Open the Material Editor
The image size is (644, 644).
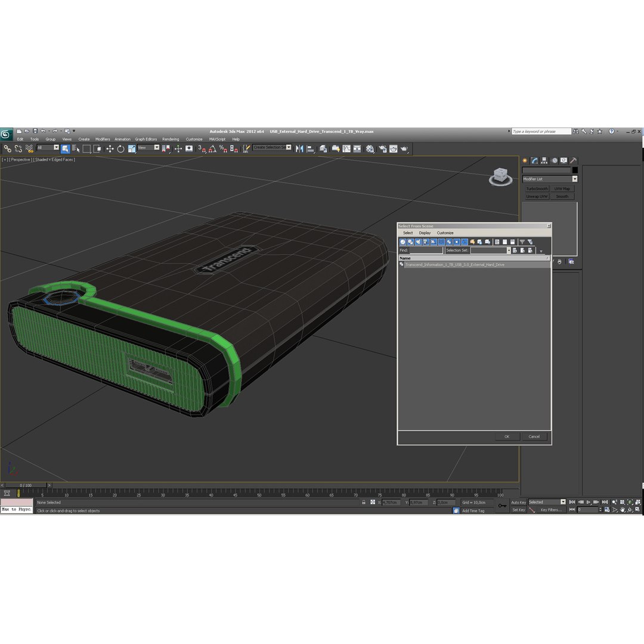370,148
